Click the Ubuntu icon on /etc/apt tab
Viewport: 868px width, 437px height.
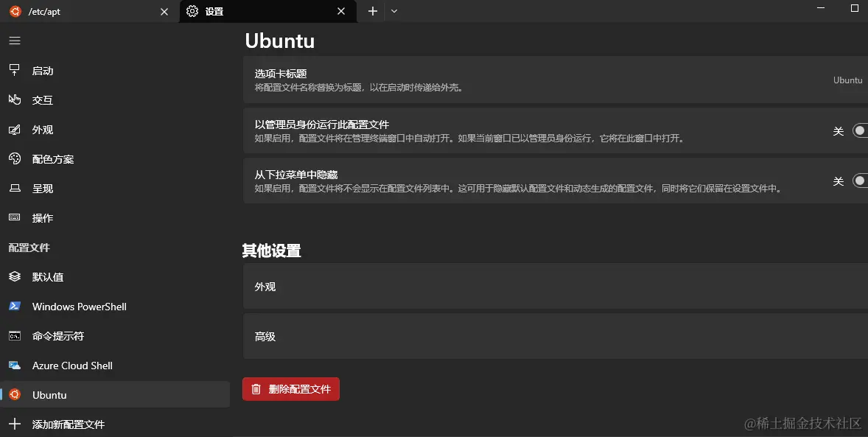tap(15, 11)
